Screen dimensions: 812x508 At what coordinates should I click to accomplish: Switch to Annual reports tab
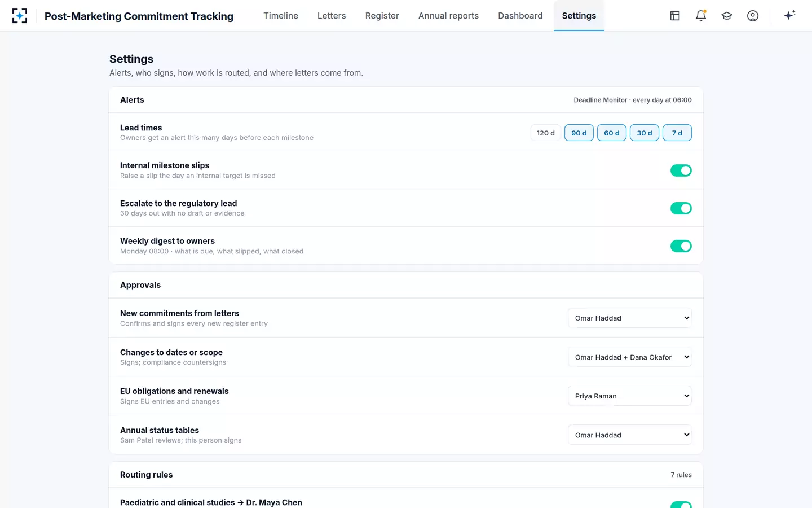448,16
